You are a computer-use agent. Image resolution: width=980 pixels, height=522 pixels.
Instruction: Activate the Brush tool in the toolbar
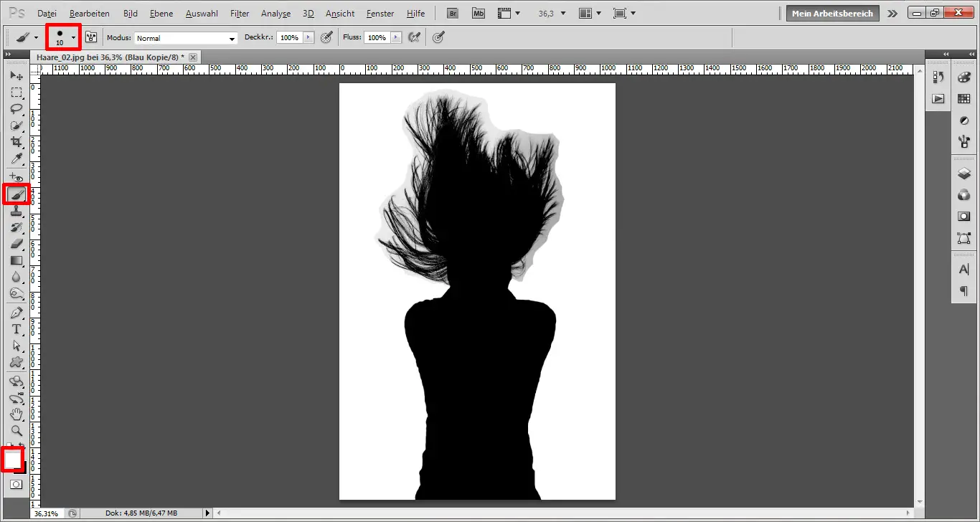pyautogui.click(x=17, y=194)
